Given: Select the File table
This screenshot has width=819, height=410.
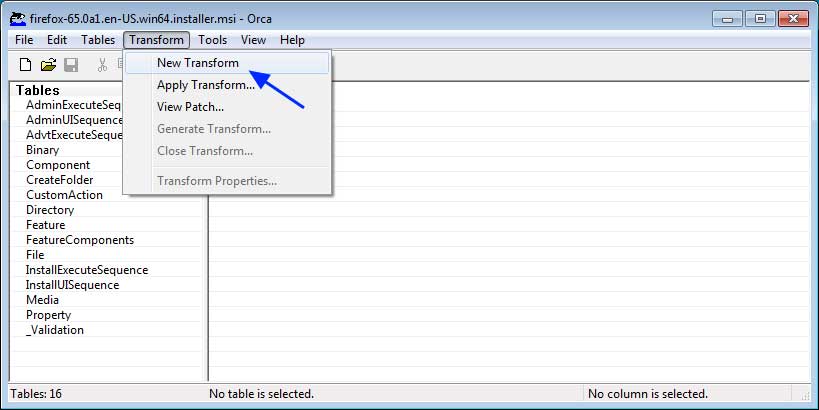Looking at the screenshot, I should 35,255.
